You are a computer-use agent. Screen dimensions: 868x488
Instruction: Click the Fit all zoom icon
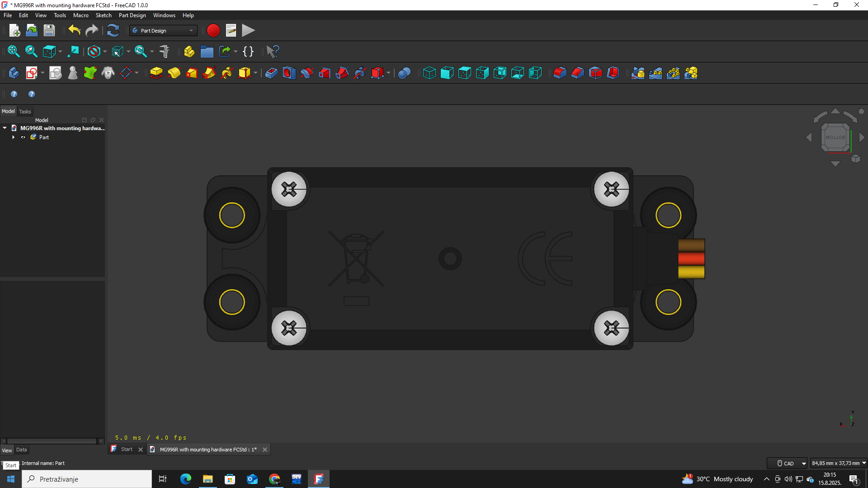click(x=14, y=52)
